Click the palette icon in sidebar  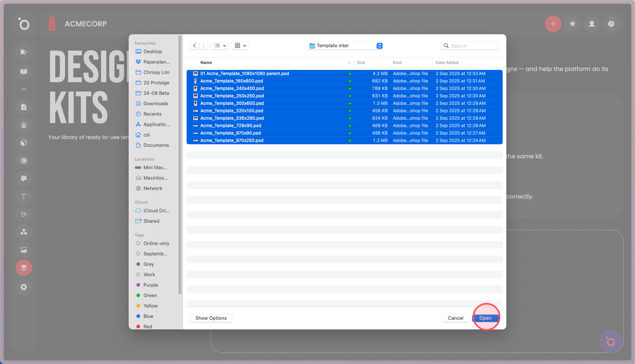coord(24,179)
